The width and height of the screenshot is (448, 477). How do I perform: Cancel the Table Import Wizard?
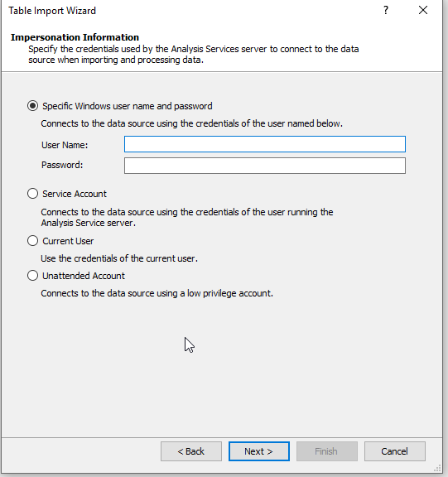(x=395, y=451)
